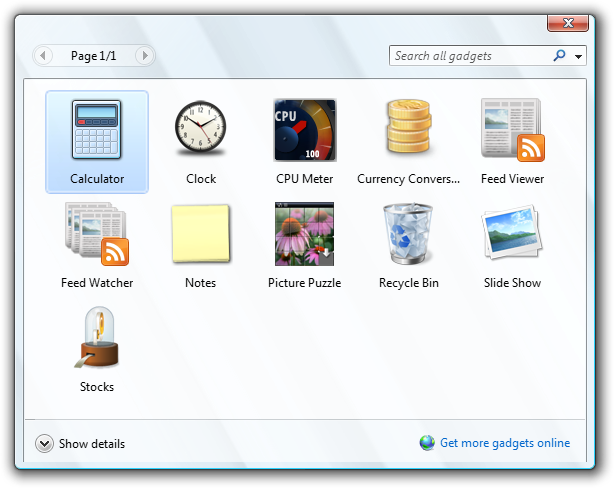This screenshot has height=488, width=614.
Task: Click the Feed Watcher label text
Action: 97,283
